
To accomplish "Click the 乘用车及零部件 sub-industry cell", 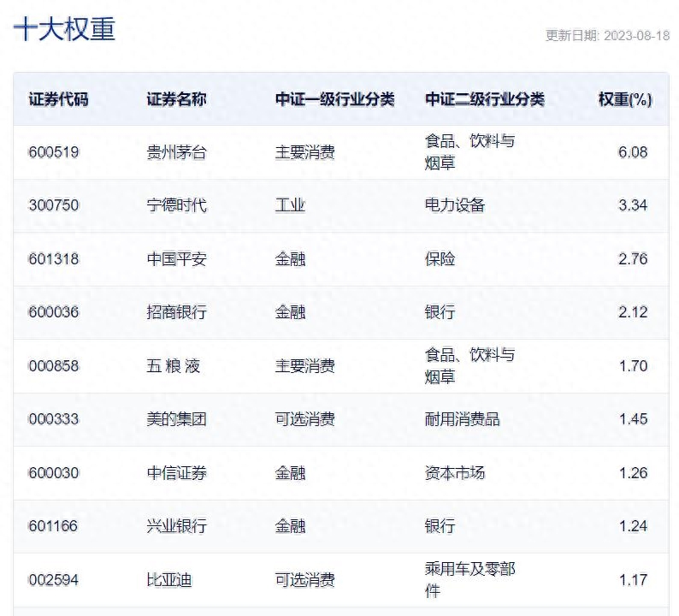I will tap(469, 579).
